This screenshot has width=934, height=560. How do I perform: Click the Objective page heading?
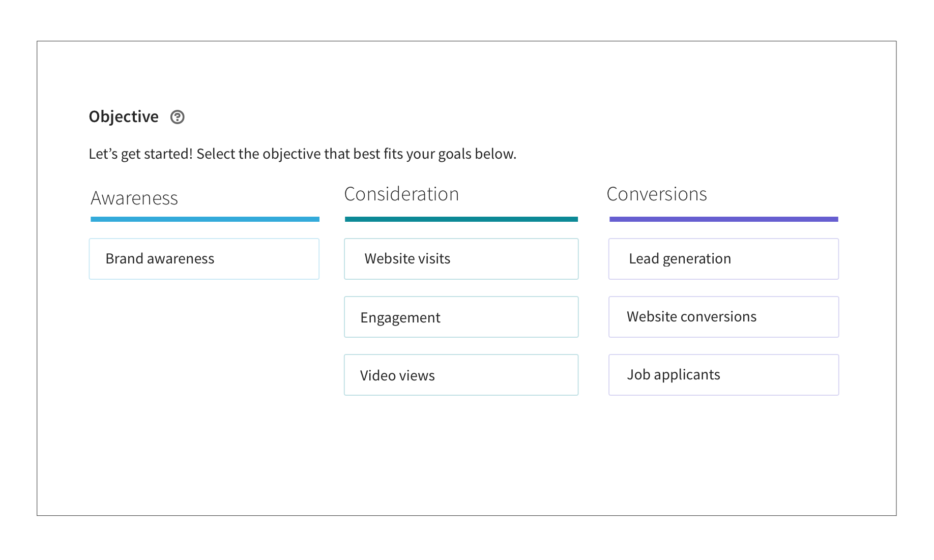[x=123, y=116]
